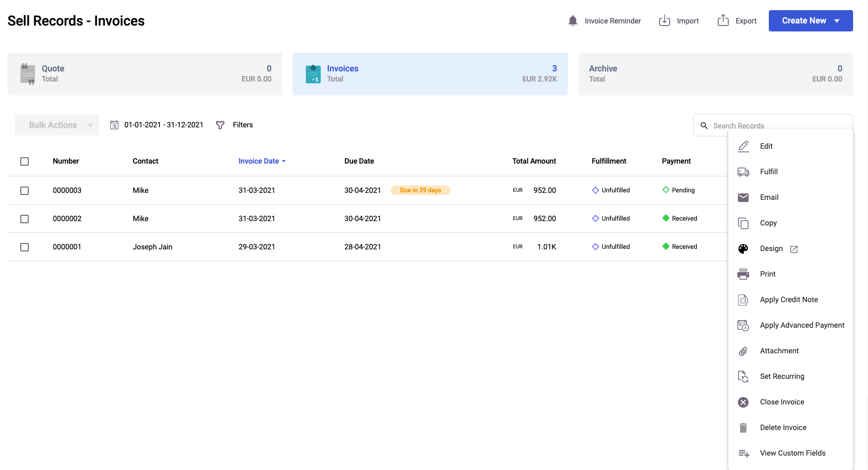868x470 pixels.
Task: Click contact Joseph Jain
Action: click(152, 247)
